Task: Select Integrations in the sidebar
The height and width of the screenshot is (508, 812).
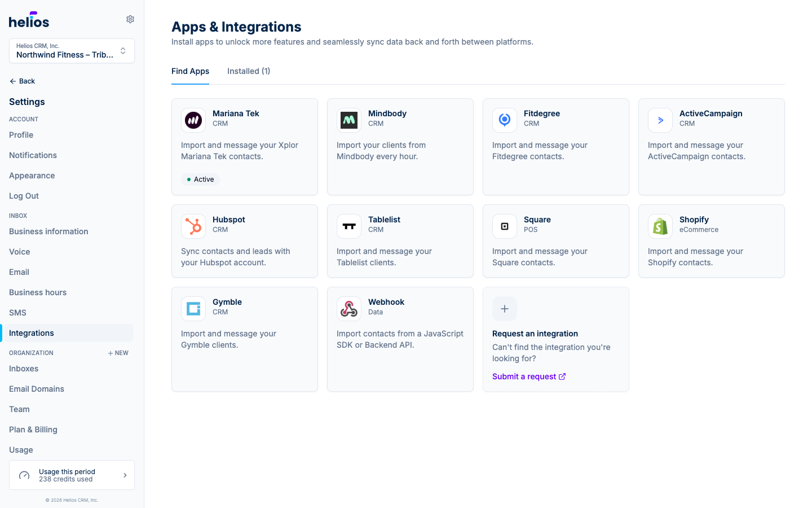Action: pyautogui.click(x=68, y=333)
